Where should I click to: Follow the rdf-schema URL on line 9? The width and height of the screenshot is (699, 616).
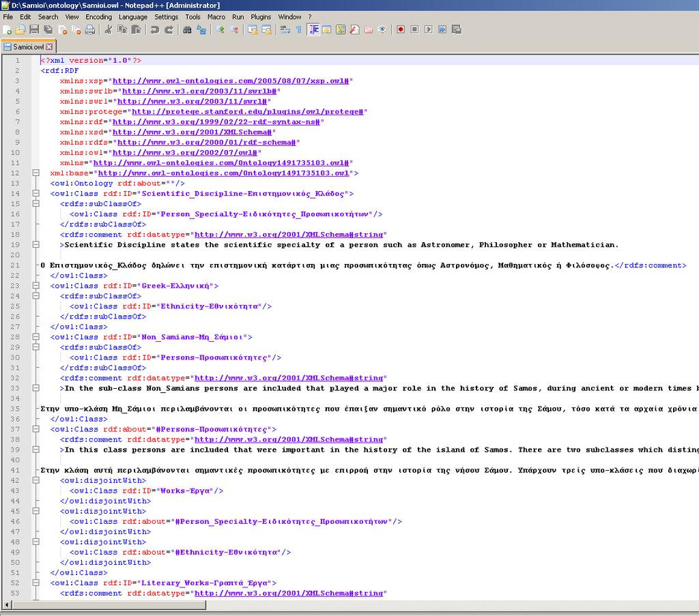206,142
